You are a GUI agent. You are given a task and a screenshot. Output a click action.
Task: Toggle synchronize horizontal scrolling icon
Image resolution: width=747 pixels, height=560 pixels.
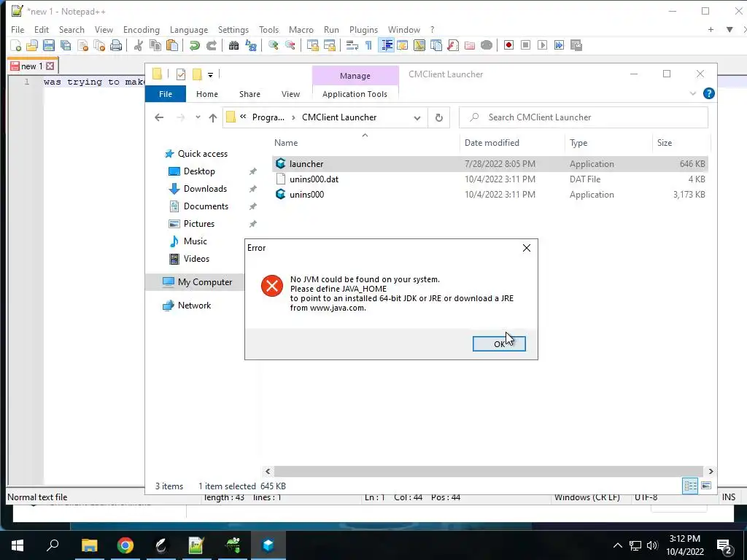329,45
